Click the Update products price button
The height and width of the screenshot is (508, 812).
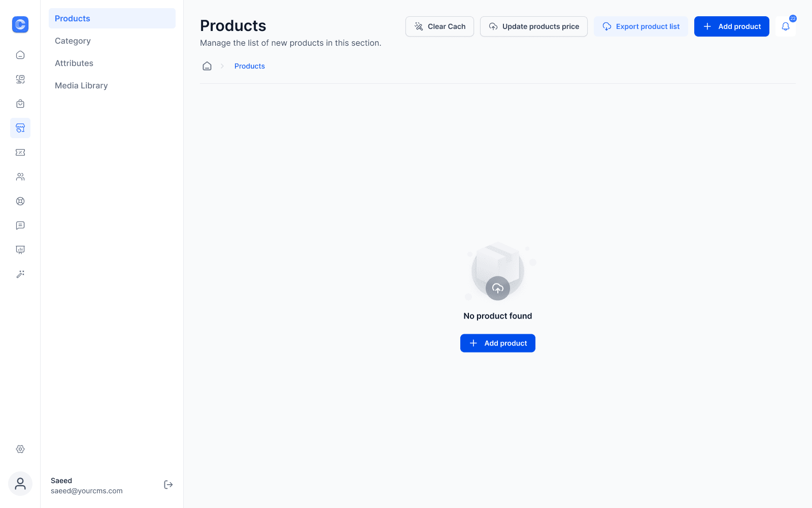pos(534,26)
